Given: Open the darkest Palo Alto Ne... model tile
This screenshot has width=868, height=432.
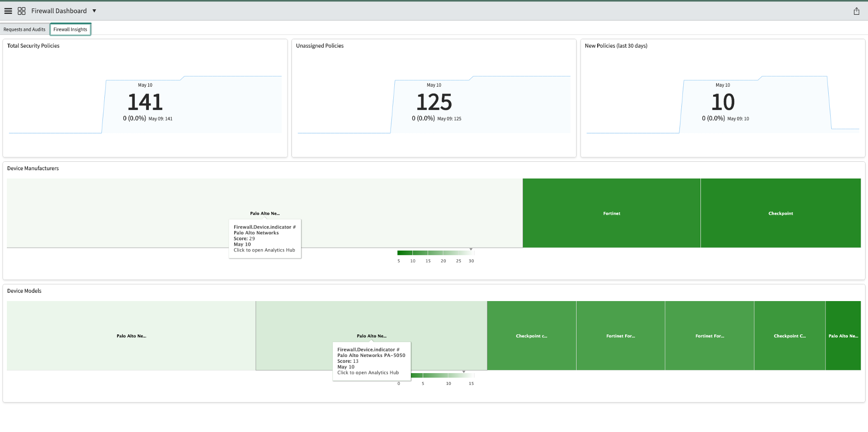Looking at the screenshot, I should [x=843, y=336].
